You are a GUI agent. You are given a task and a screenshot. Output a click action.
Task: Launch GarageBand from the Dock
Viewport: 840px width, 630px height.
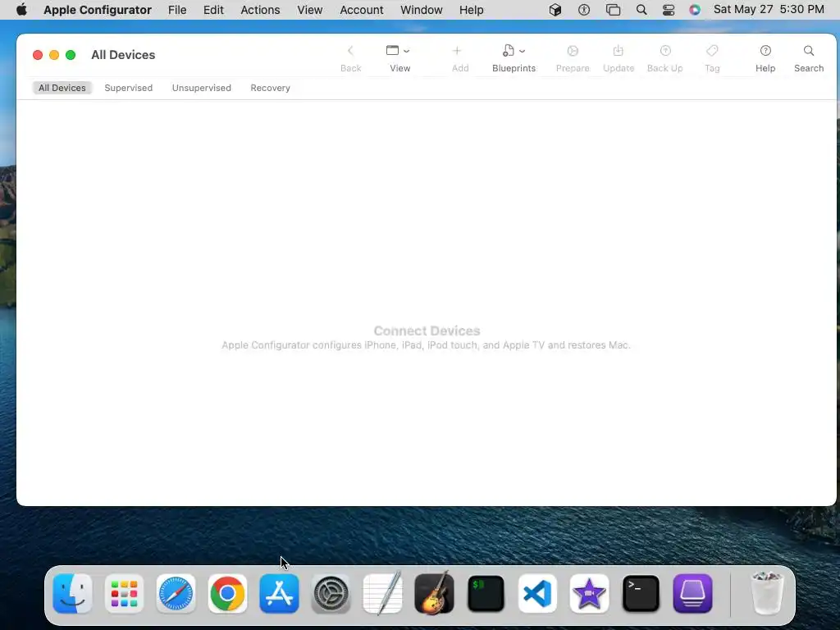434,594
